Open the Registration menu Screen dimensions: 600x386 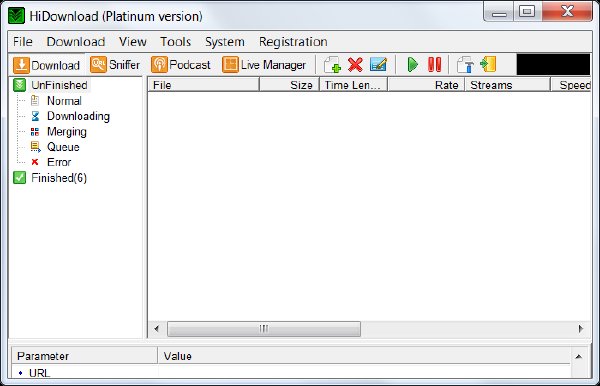293,41
